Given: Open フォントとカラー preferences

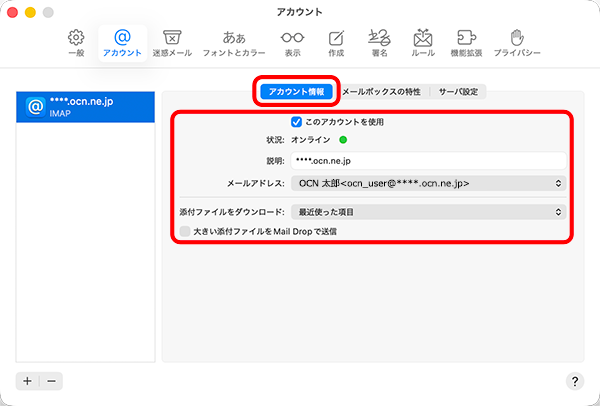Looking at the screenshot, I should tap(233, 42).
